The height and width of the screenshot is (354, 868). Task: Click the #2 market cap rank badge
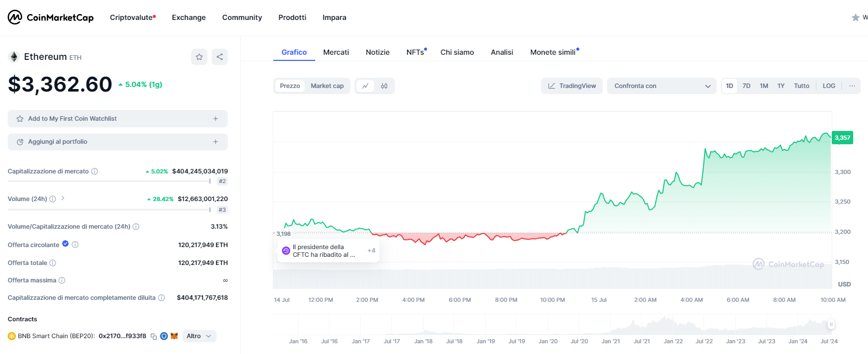point(222,181)
